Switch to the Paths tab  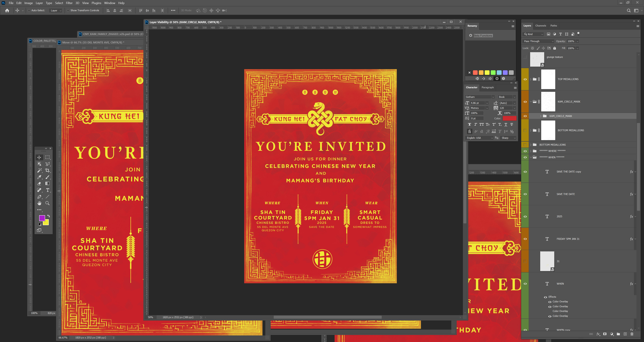point(553,26)
